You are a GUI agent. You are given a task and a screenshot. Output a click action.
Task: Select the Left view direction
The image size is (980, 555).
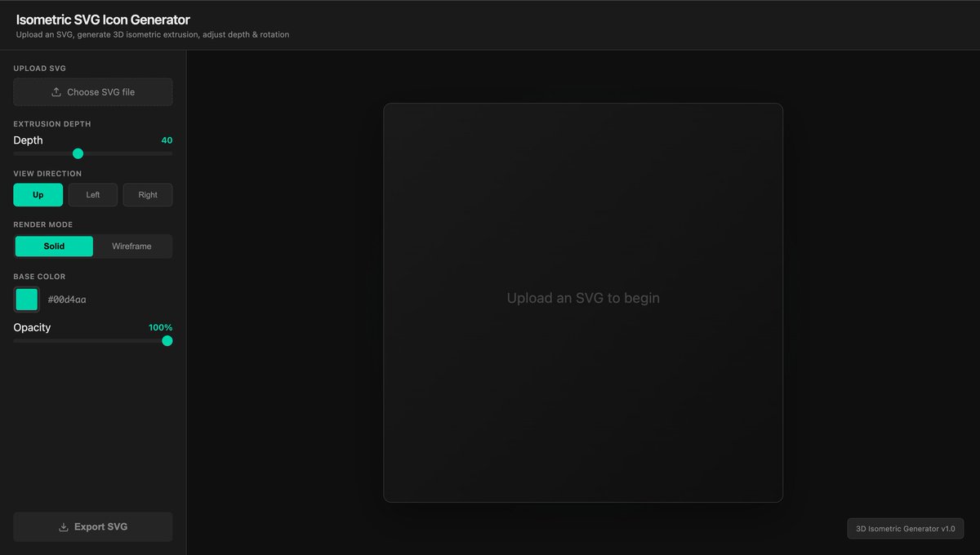[93, 195]
